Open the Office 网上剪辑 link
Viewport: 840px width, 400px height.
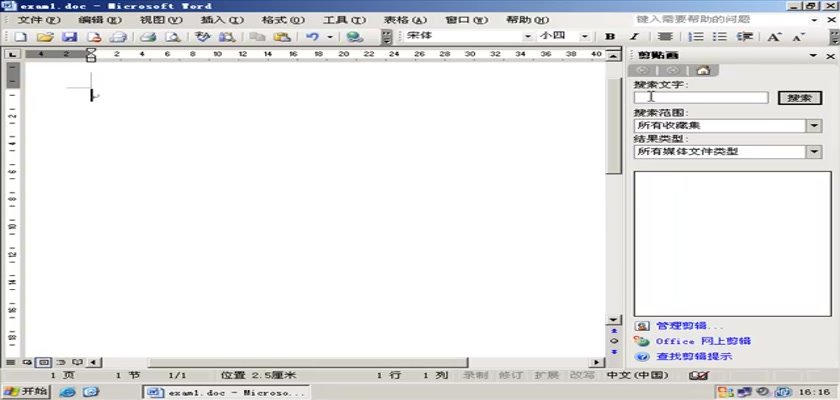point(703,341)
